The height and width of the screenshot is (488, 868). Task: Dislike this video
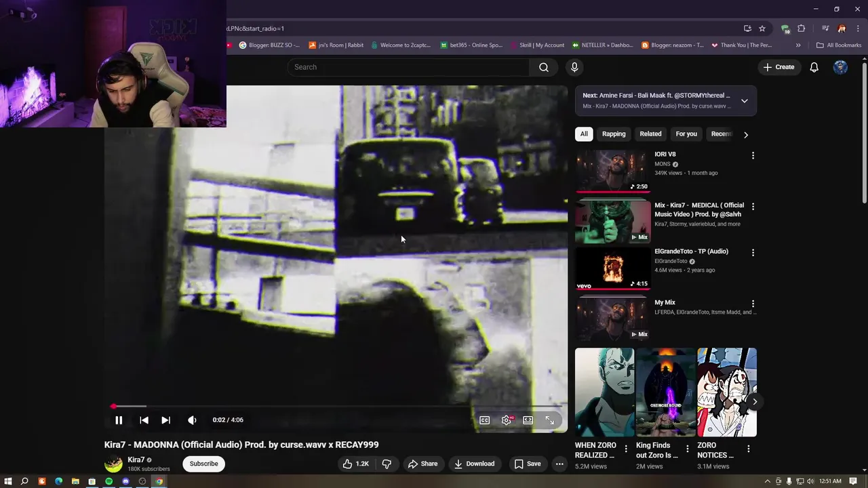pos(387,464)
